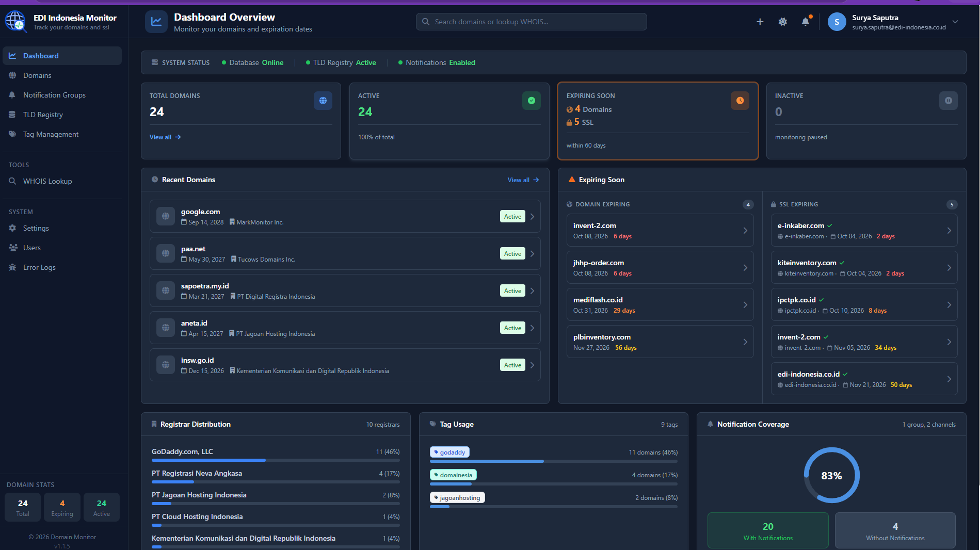Click the Surya Saputra avatar circle

pos(837,22)
